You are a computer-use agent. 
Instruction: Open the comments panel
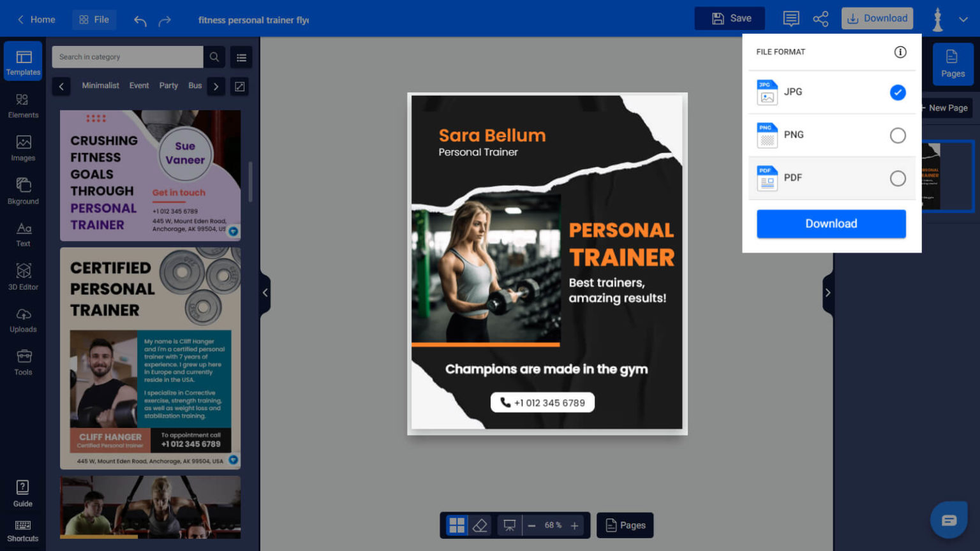[x=791, y=18]
